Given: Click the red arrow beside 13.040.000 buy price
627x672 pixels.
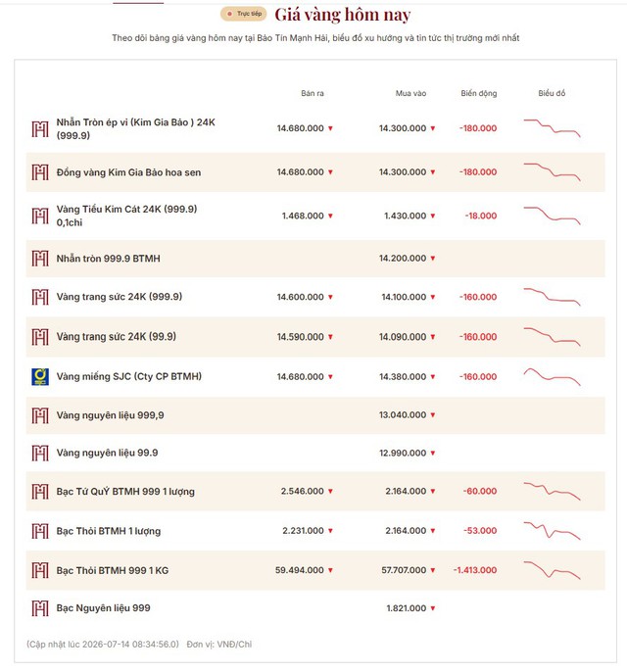Looking at the screenshot, I should (433, 415).
